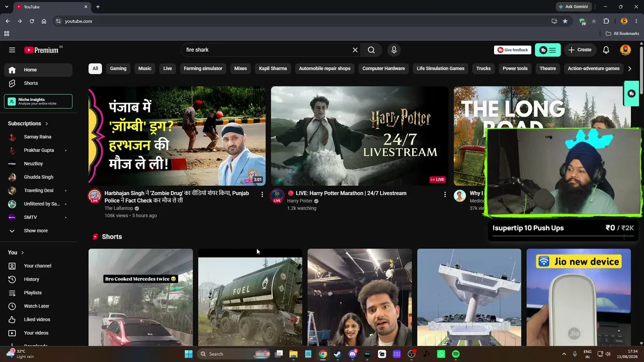The image size is (644, 362).
Task: Reload the YouTube page
Action: [32, 21]
